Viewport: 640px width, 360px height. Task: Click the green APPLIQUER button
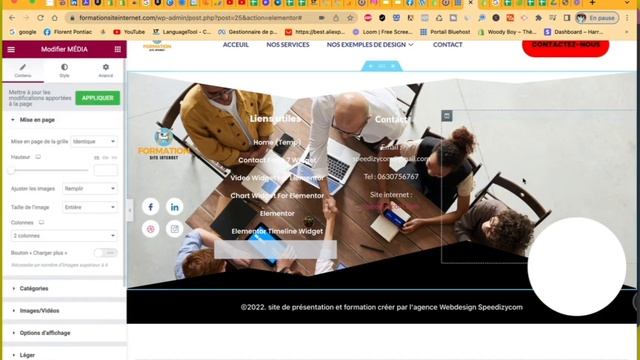98,98
